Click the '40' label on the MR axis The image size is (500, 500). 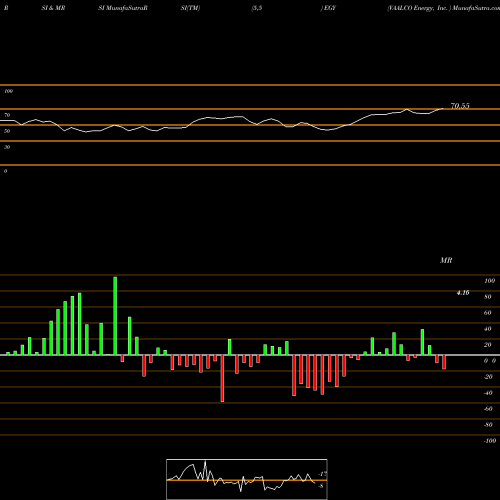(x=488, y=329)
